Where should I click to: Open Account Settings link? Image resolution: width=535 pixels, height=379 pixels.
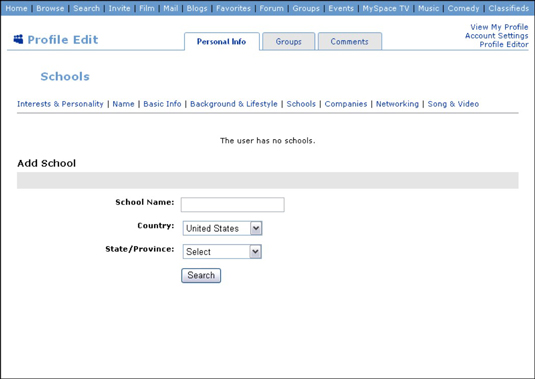tap(496, 35)
